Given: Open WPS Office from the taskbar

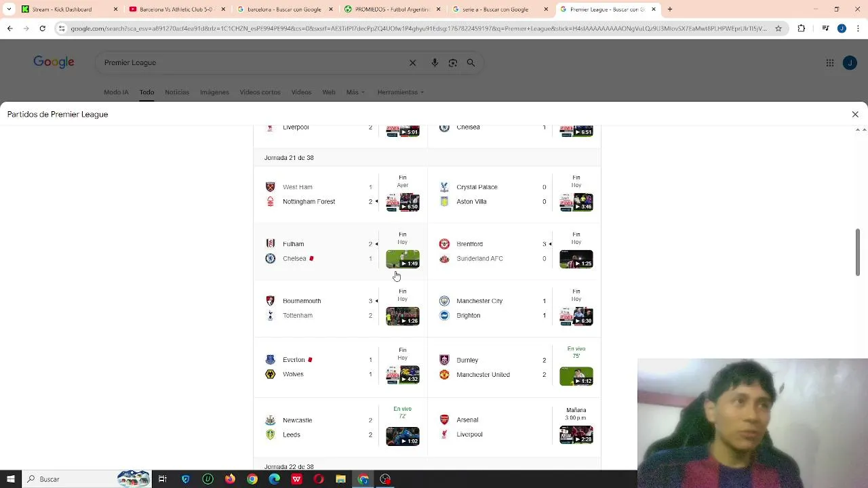Looking at the screenshot, I should pos(296,479).
